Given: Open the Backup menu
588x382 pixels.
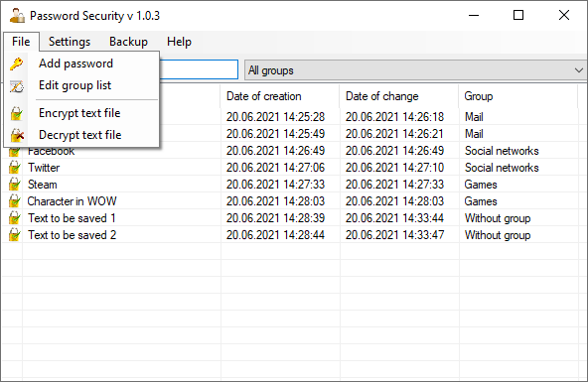Looking at the screenshot, I should (128, 42).
